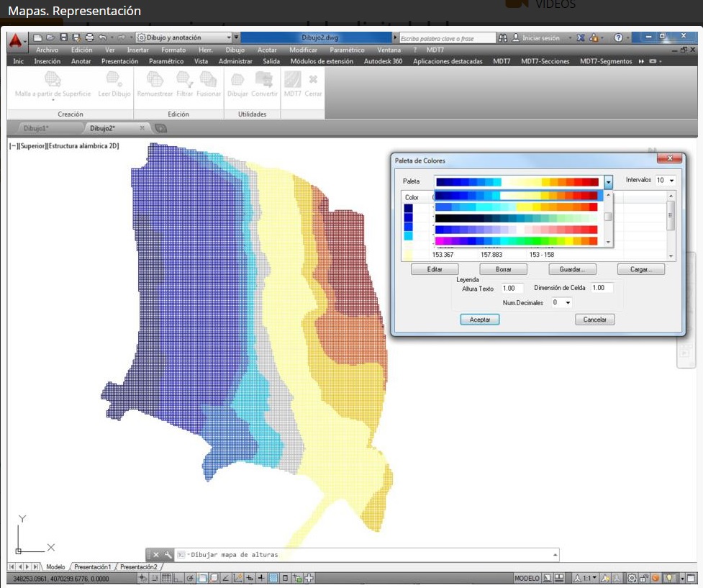Viewport: 703px width, 588px height.
Task: Click the Altura Texto input field
Action: [512, 288]
